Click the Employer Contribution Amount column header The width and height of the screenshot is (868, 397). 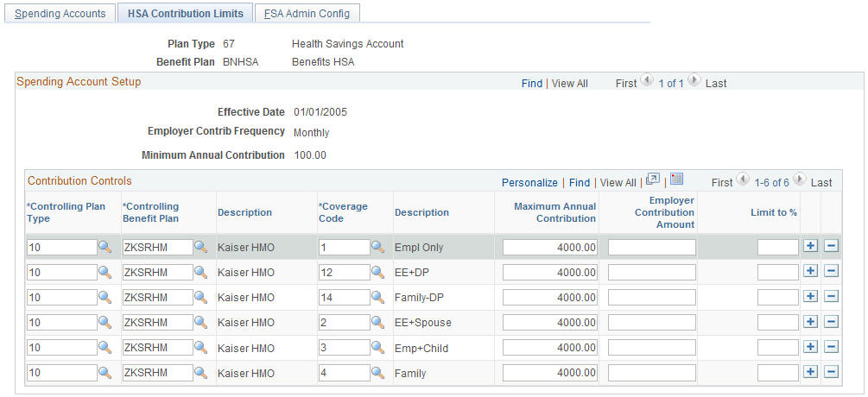664,212
